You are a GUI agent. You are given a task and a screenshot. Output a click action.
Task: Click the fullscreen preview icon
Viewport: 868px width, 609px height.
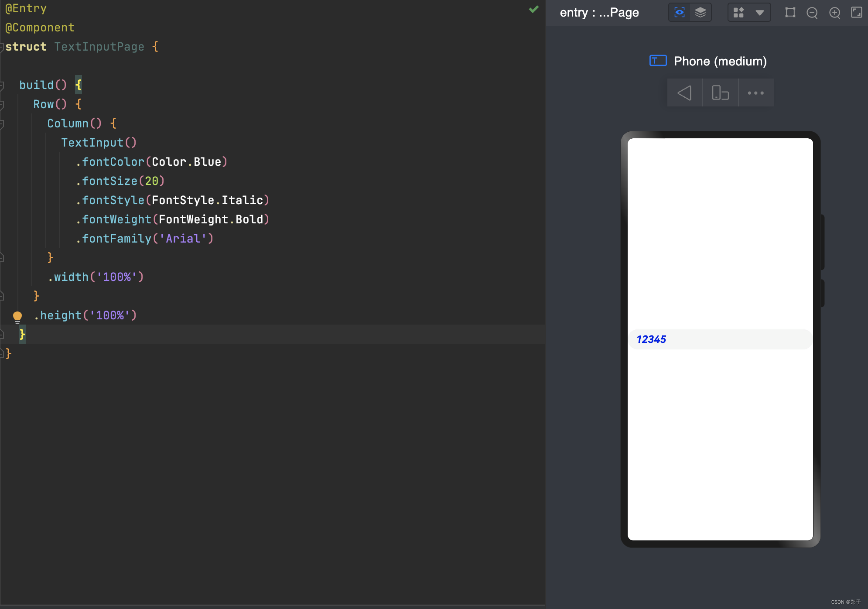click(856, 13)
